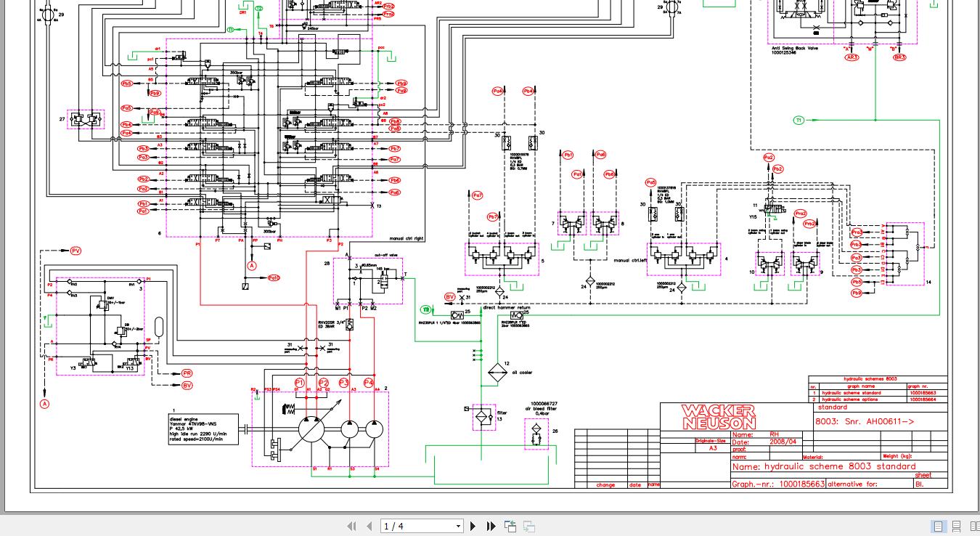The image size is (980, 536).
Task: Jump to the first page of the document
Action: coord(351,526)
